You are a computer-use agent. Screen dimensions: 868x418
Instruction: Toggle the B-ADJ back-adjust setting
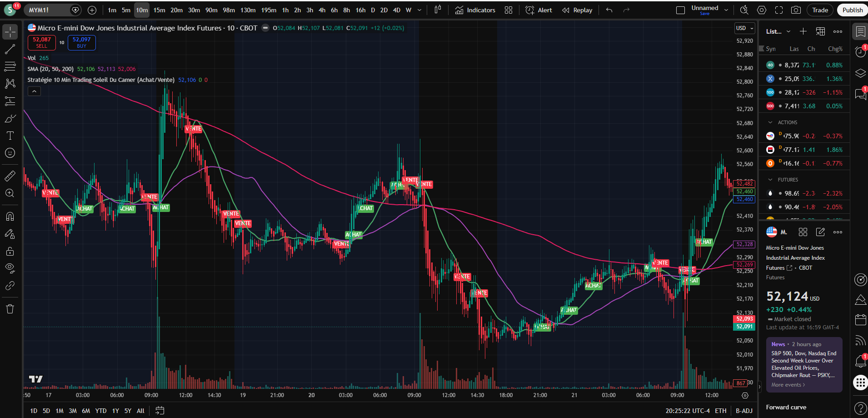744,411
